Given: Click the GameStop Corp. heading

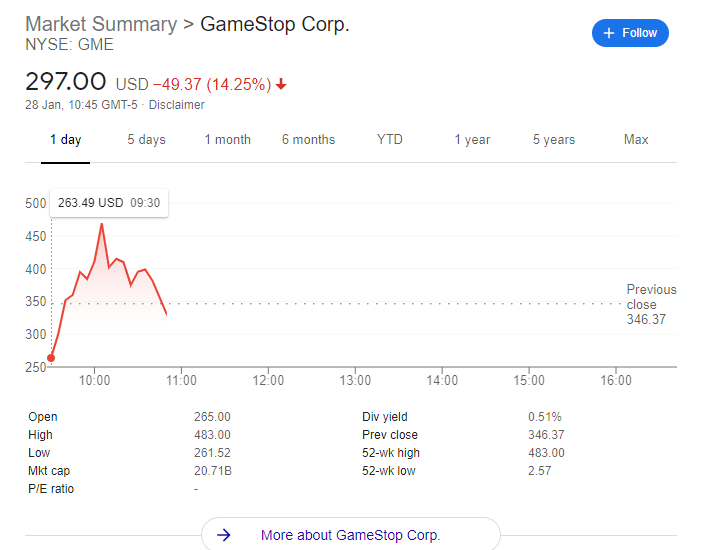Looking at the screenshot, I should coord(274,24).
